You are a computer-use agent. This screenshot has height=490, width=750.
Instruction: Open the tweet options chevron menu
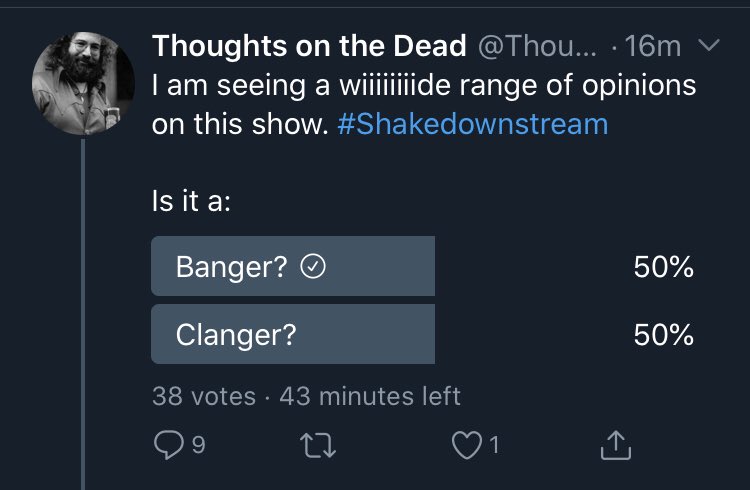tap(708, 45)
